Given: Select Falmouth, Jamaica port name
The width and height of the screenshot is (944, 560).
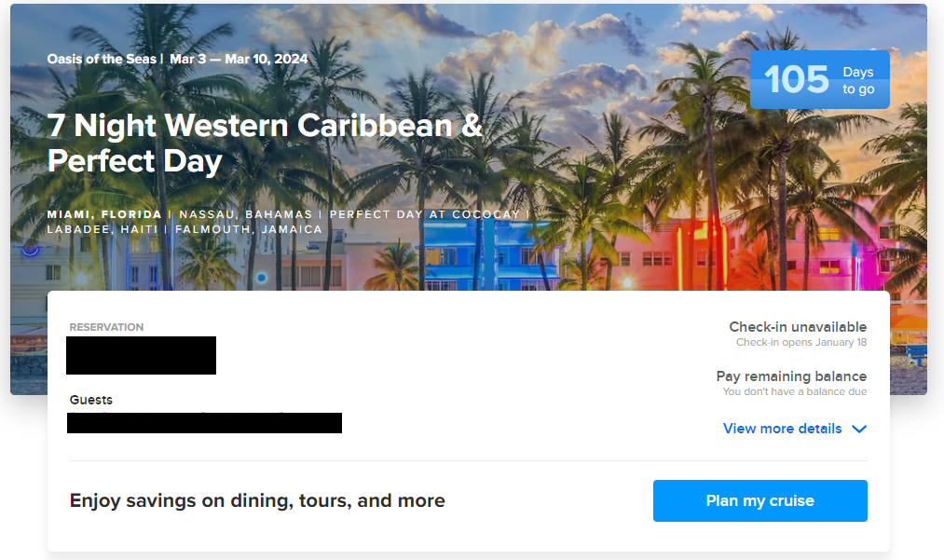Looking at the screenshot, I should (x=249, y=229).
